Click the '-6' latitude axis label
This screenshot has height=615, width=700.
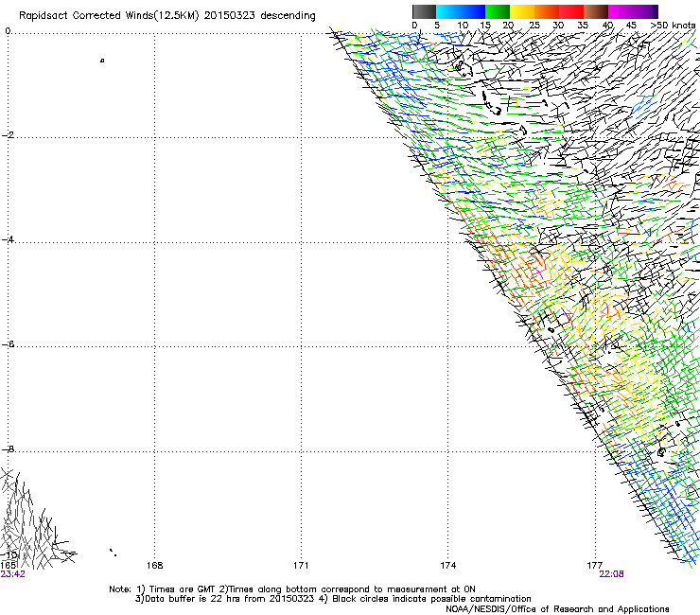click(8, 343)
